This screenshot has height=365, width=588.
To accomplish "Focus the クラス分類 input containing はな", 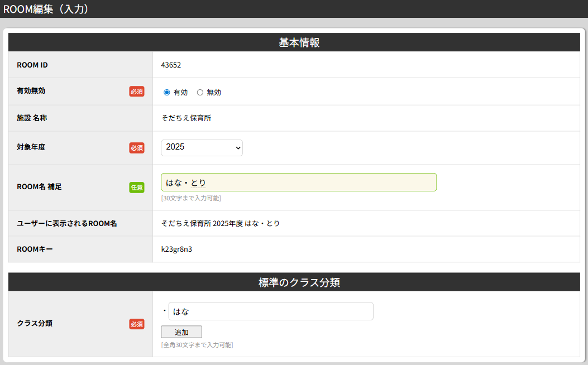I will click(270, 311).
